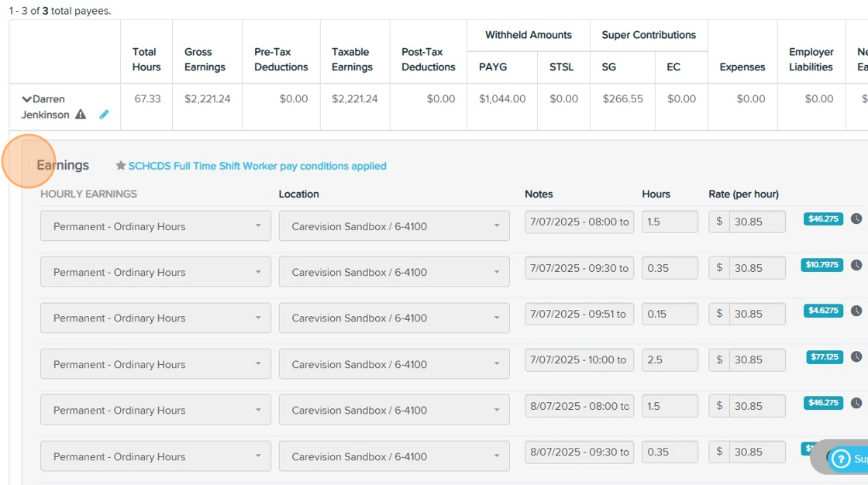The image size is (868, 485).
Task: Click the Rate field on the 0.15 hours row
Action: point(756,314)
